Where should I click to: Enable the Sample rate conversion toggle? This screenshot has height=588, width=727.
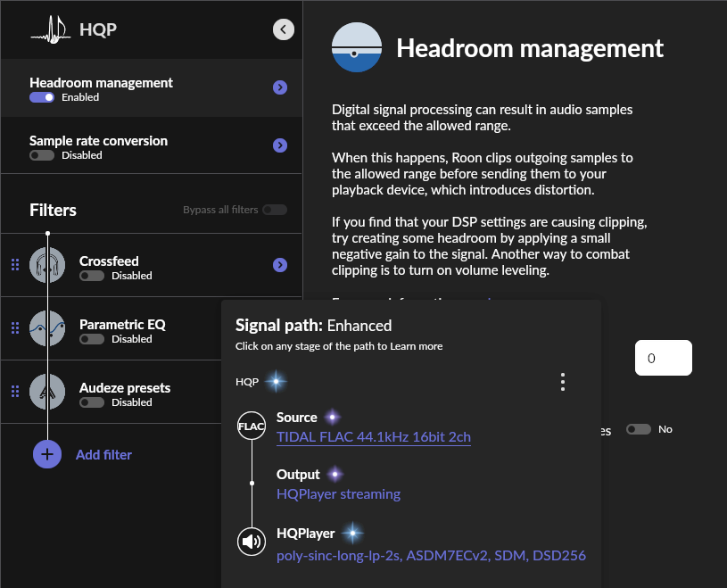[42, 155]
